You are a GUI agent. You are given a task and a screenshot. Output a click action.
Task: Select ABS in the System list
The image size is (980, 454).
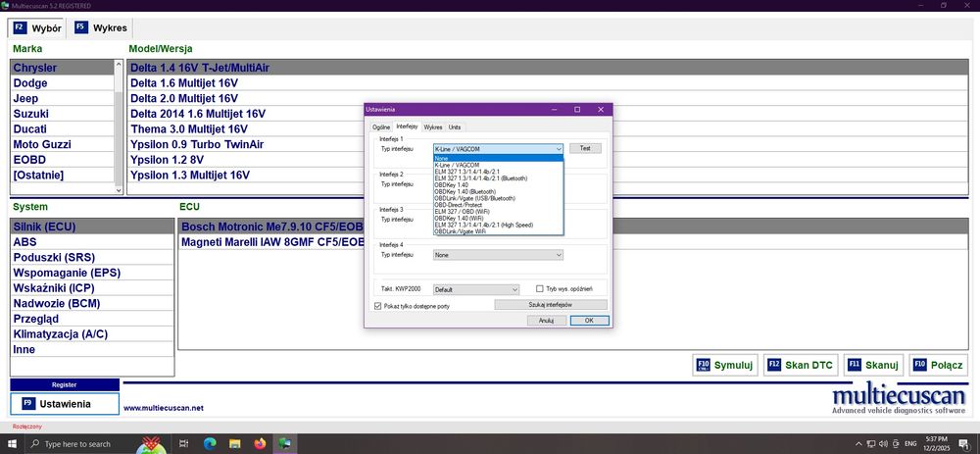tap(92, 242)
